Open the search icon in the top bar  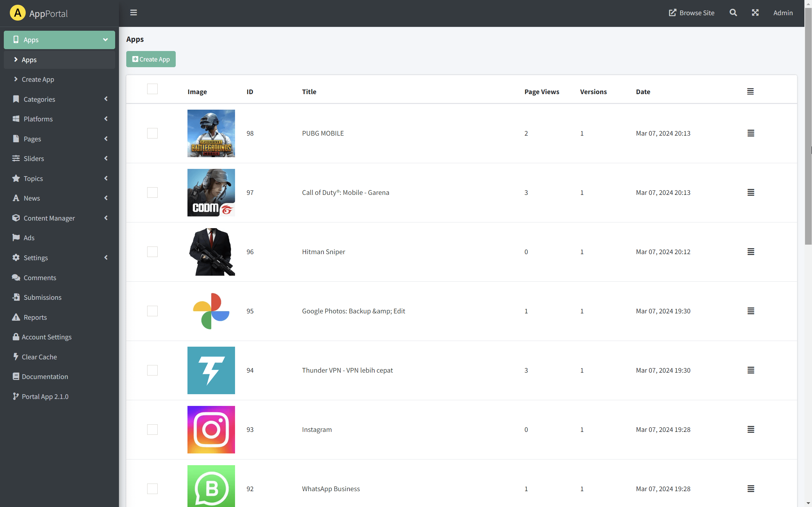click(733, 12)
